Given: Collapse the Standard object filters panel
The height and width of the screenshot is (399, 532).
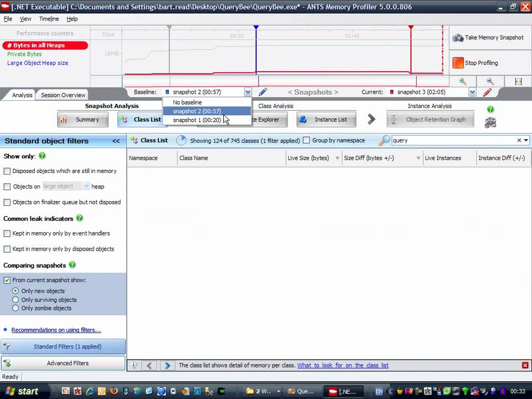Looking at the screenshot, I should coord(116,141).
